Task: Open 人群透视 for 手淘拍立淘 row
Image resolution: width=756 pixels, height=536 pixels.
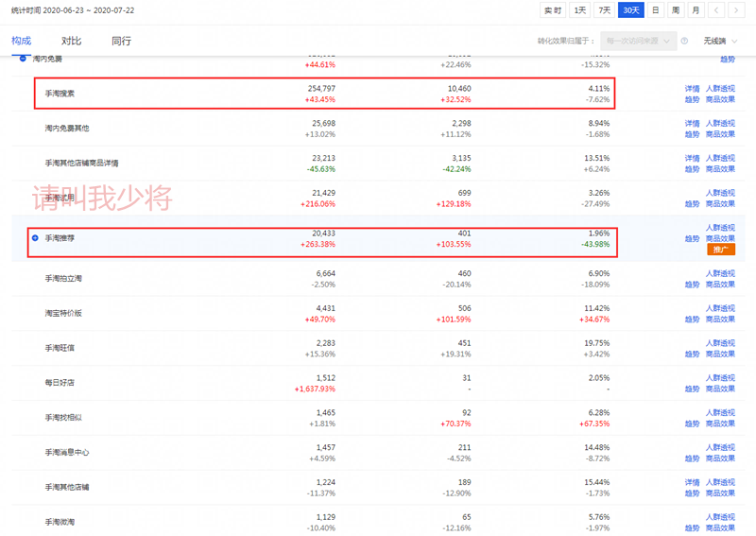Action: click(720, 273)
